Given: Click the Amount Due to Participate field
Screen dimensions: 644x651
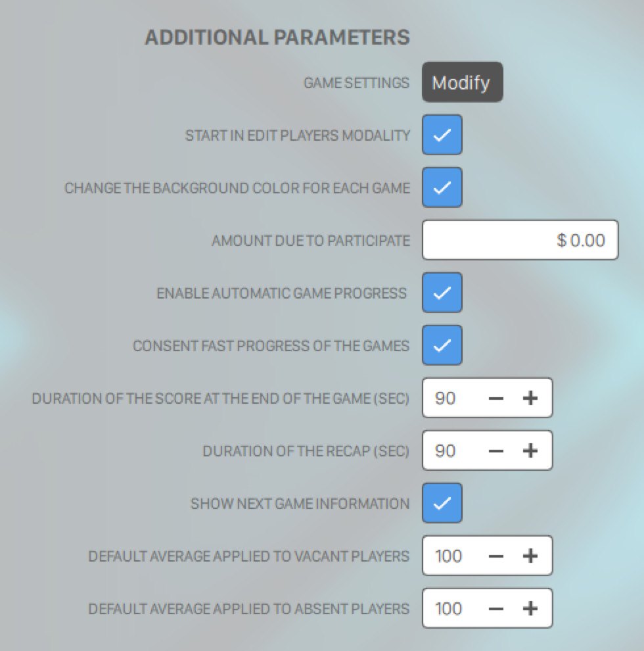Looking at the screenshot, I should click(520, 240).
